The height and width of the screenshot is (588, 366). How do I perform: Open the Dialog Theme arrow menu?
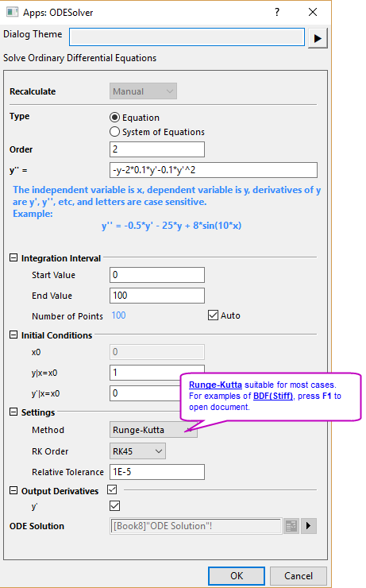click(318, 38)
